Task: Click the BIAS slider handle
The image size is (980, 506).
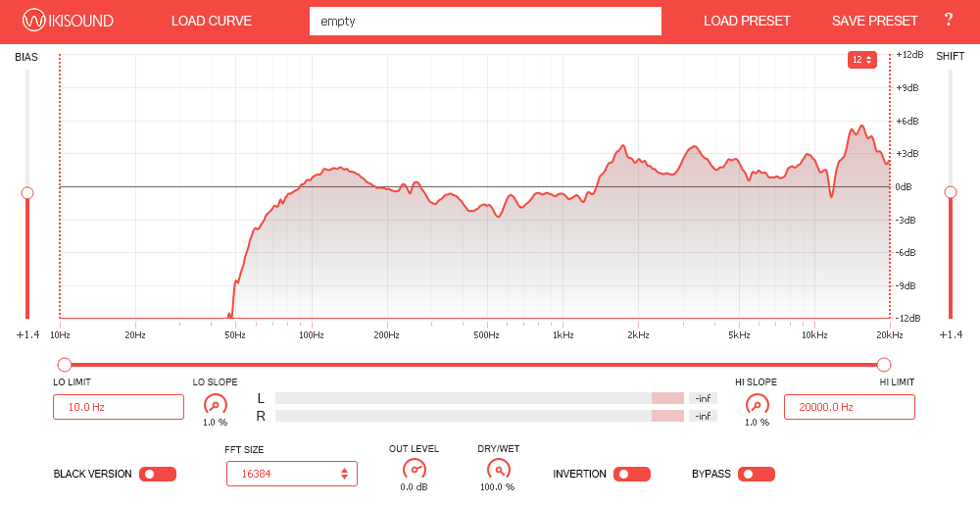Action: (27, 192)
